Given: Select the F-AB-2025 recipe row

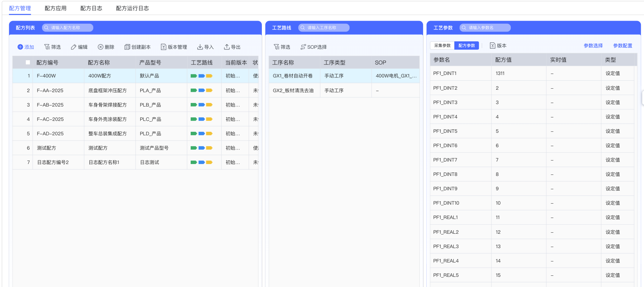Looking at the screenshot, I should click(x=50, y=105).
